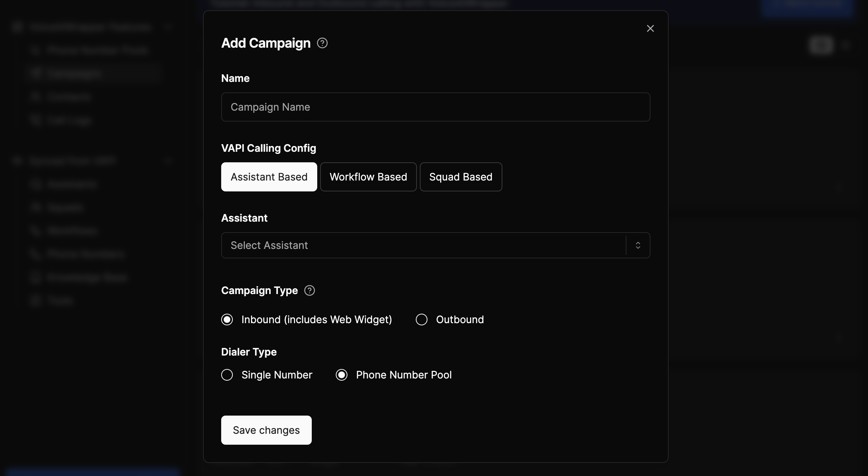Choose Single Number dialer type
Image resolution: width=868 pixels, height=476 pixels.
pyautogui.click(x=227, y=375)
